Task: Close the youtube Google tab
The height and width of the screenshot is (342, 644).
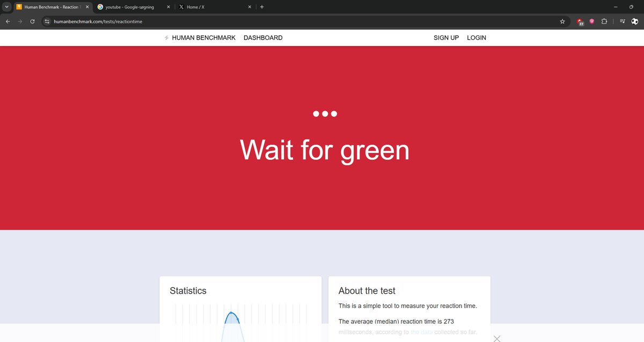Action: 169,7
